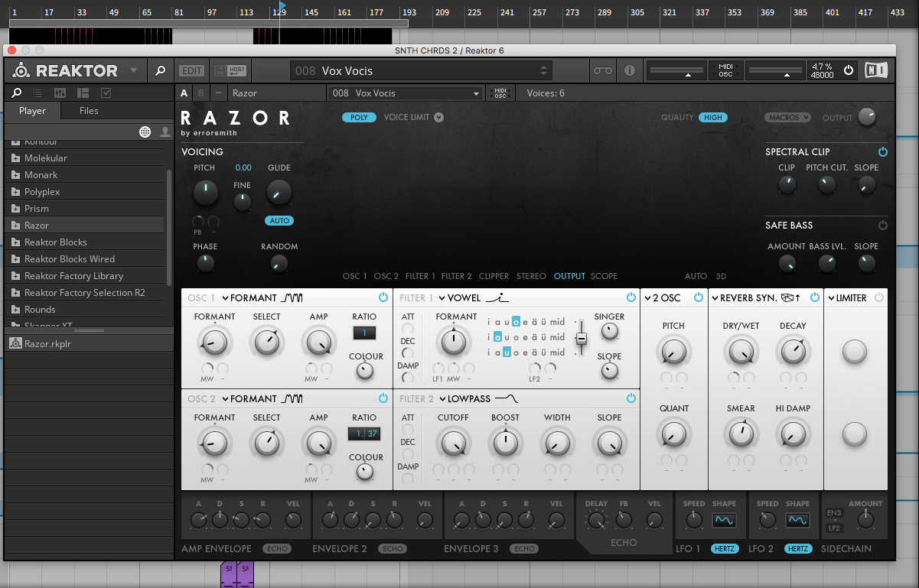The image size is (919, 588).
Task: Select the LFO 2 waveform shape display
Action: click(x=797, y=521)
